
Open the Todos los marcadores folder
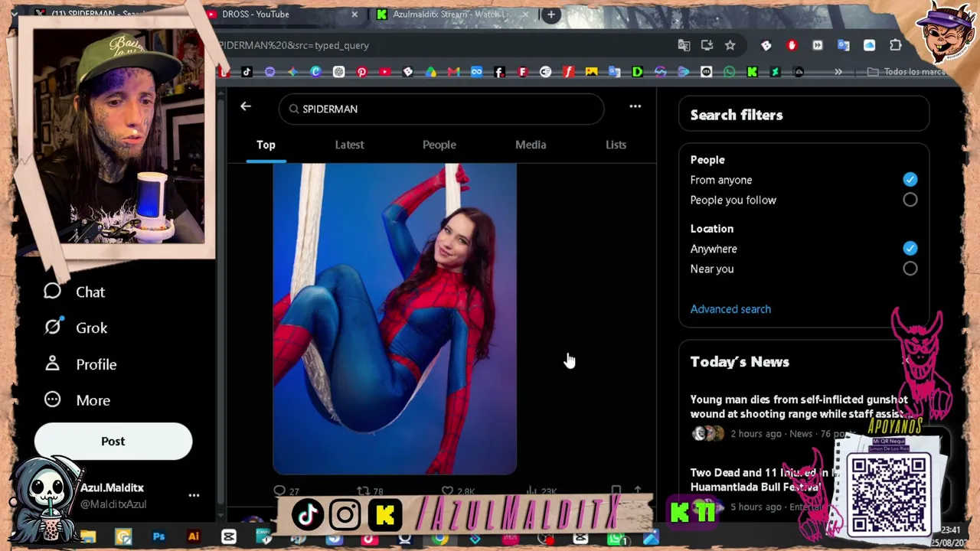tap(908, 72)
